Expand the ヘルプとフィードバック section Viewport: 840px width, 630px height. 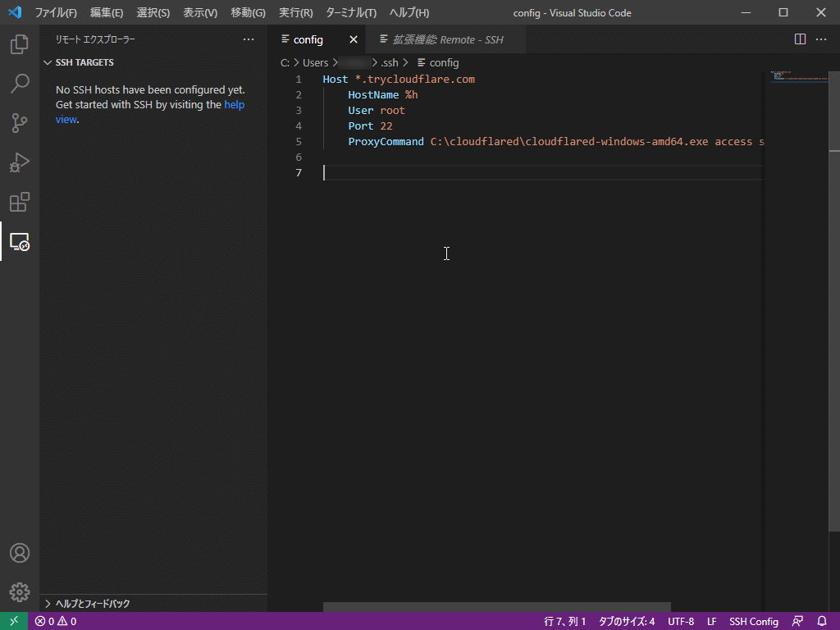(90, 603)
